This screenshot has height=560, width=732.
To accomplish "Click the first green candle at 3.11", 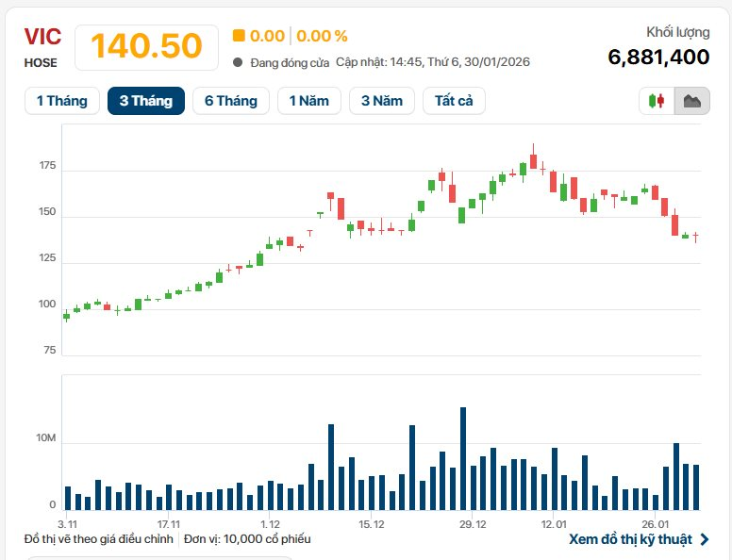I will [66, 316].
